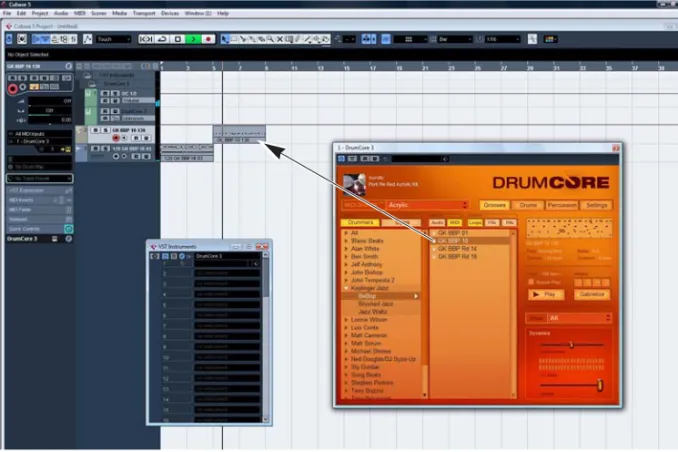Select GK BBP Rd 14 groove
This screenshot has width=678, height=452.
(x=457, y=249)
